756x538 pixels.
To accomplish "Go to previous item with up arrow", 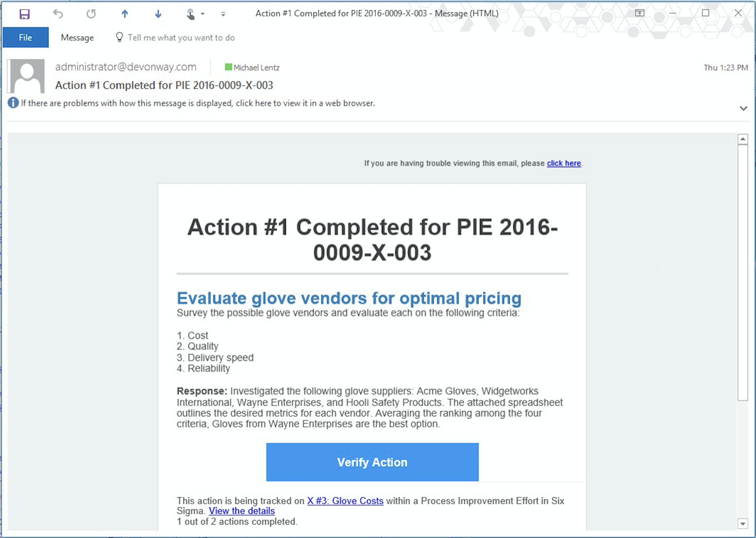I will click(124, 14).
